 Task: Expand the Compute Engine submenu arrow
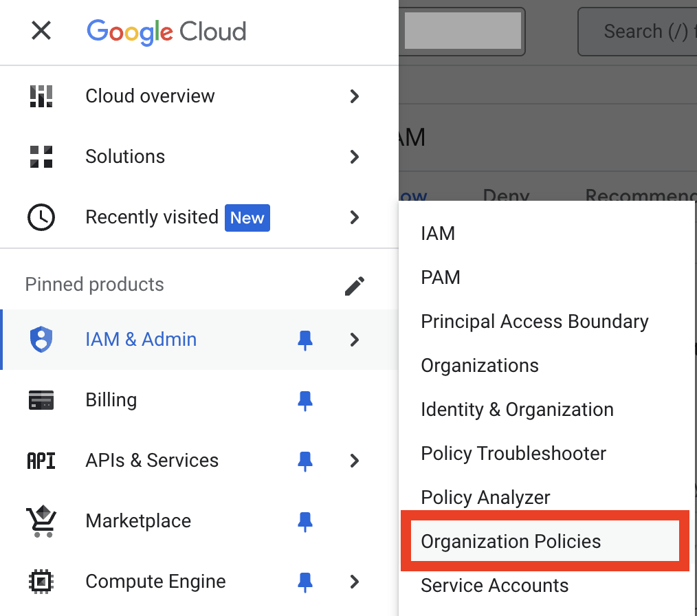point(354,582)
